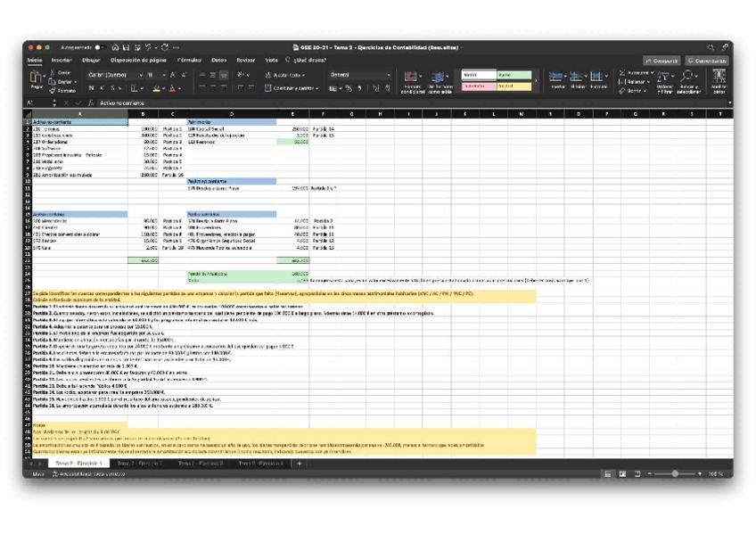
Task: Click the Cortar scissors icon
Action: coord(53,73)
